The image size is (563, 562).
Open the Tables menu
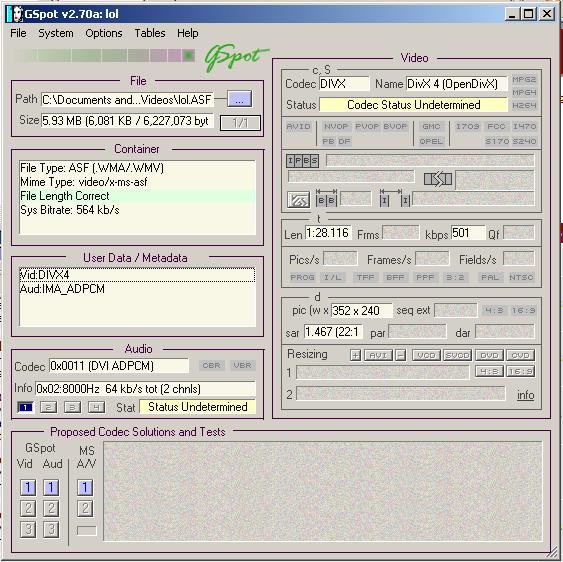click(x=150, y=33)
